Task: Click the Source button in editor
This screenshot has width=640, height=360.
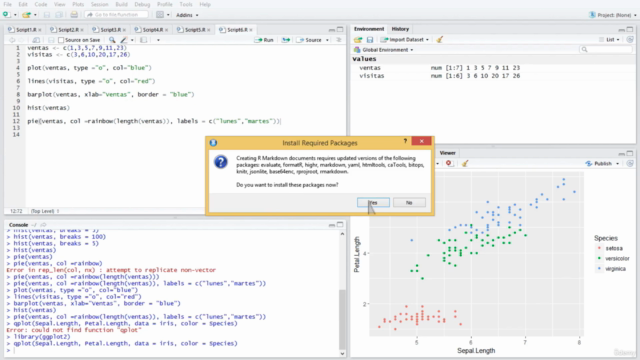Action: (x=309, y=40)
